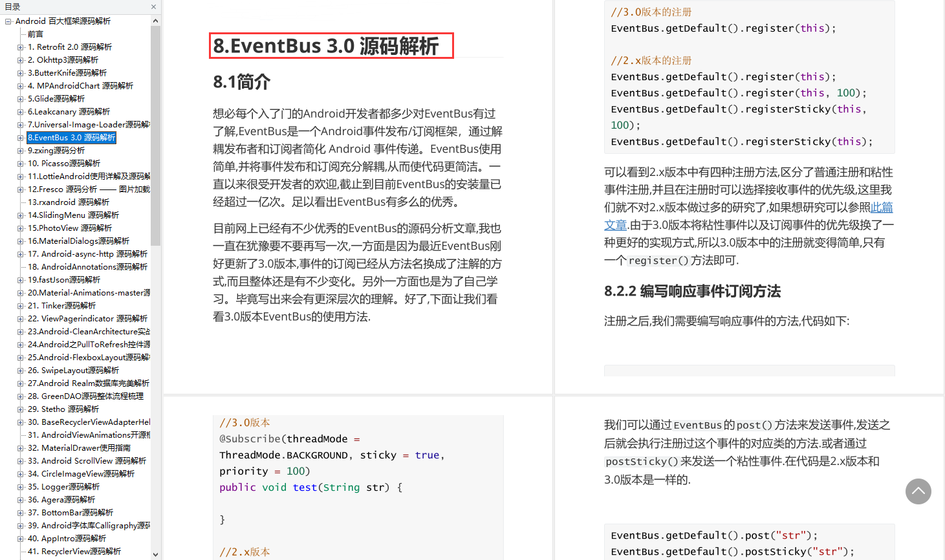Go to 15.PhotoView 源码解析
Screen dimensions: 945x560
[x=70, y=228]
